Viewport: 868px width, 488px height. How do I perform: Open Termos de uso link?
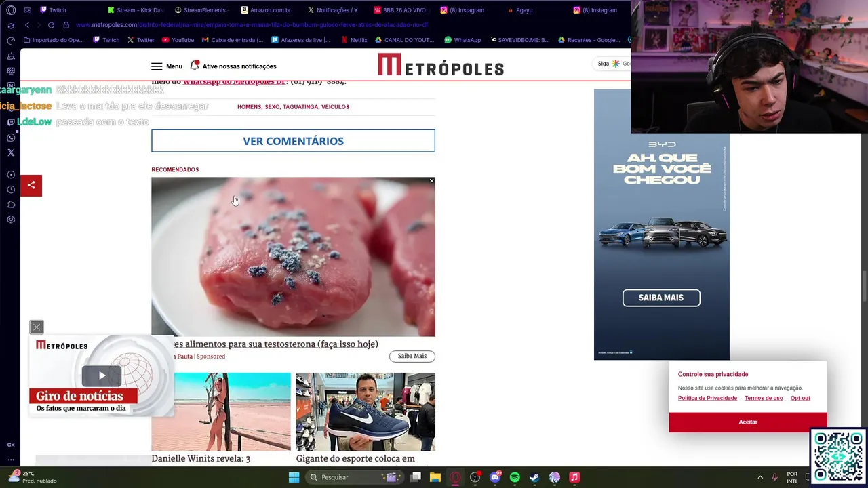click(x=764, y=398)
